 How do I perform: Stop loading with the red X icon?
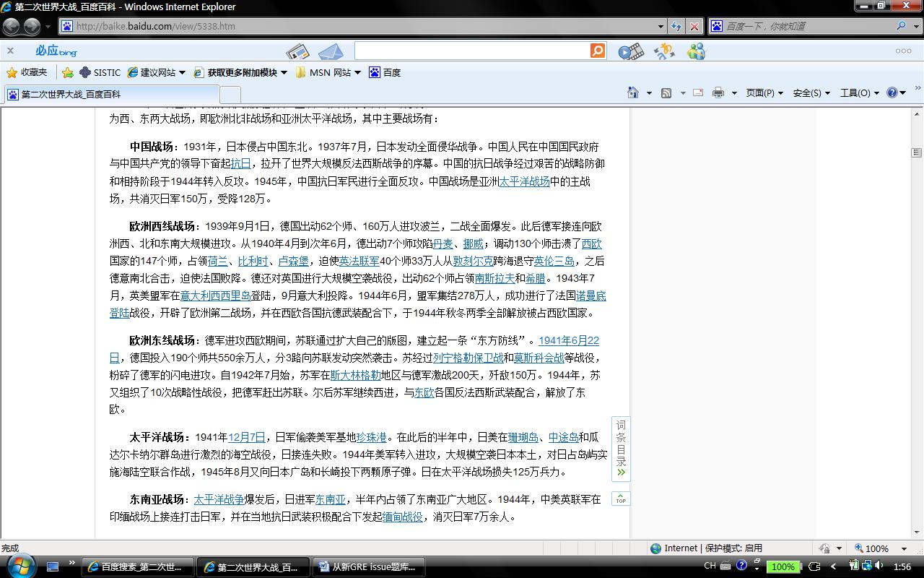coord(694,27)
